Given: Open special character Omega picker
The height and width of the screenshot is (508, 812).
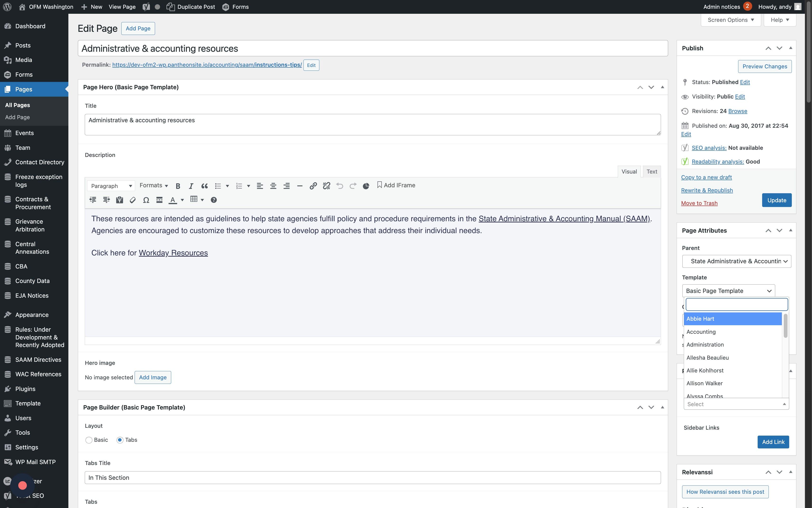Looking at the screenshot, I should coord(146,200).
